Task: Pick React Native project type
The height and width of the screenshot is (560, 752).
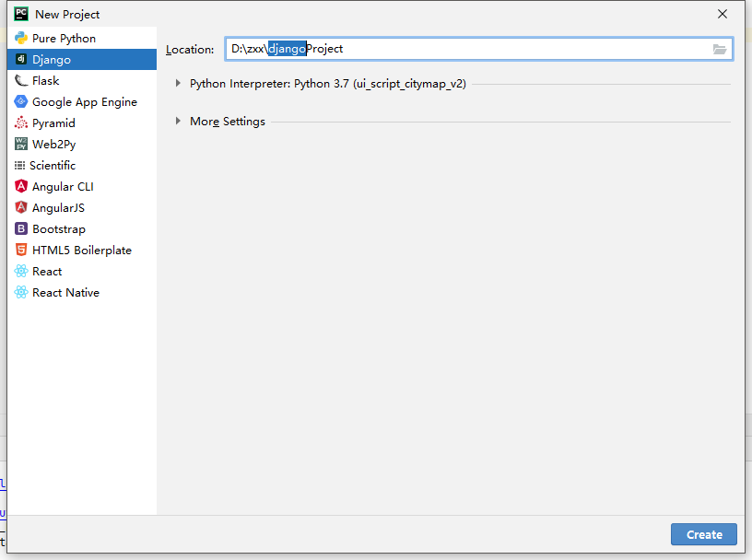Action: click(82, 293)
